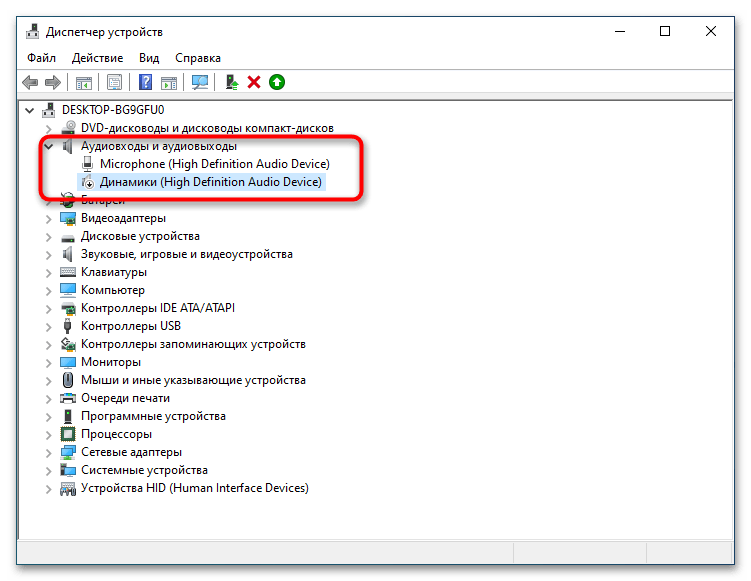The width and height of the screenshot is (751, 581).
Task: Open the Файл menu
Action: [42, 58]
